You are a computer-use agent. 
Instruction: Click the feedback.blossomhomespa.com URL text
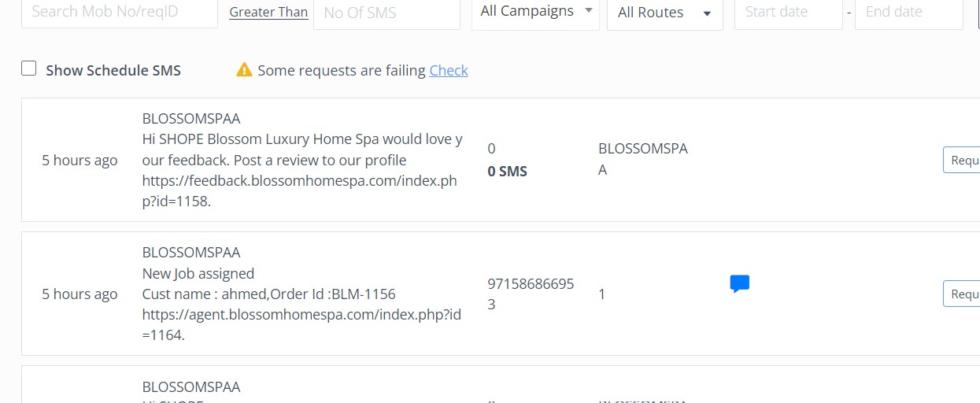pos(299,181)
